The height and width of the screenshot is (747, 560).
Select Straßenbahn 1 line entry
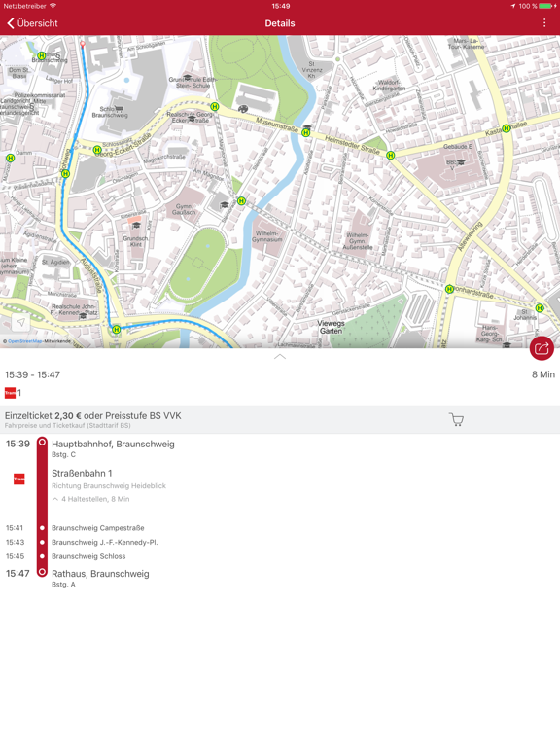click(x=82, y=473)
